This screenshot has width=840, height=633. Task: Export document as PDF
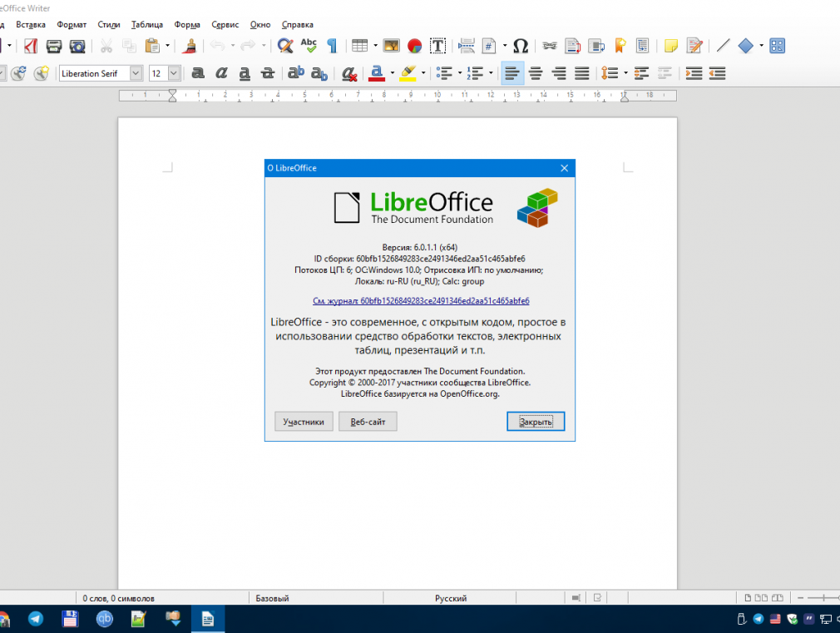[31, 46]
